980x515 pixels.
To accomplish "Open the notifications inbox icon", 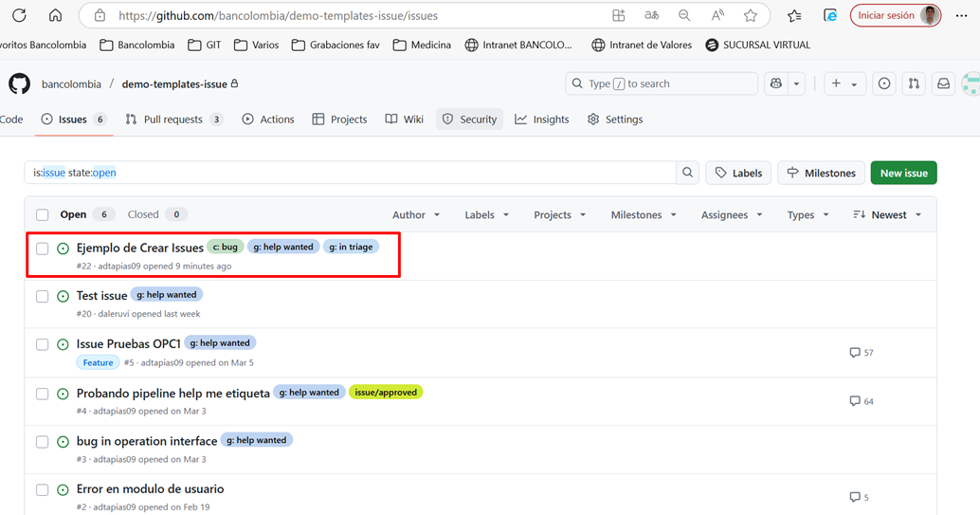I will click(x=943, y=83).
